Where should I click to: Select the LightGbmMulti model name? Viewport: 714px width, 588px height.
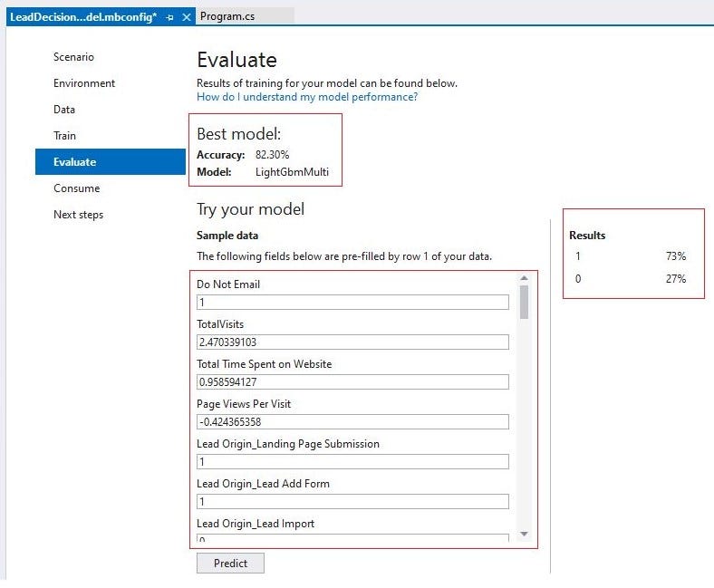[x=292, y=172]
